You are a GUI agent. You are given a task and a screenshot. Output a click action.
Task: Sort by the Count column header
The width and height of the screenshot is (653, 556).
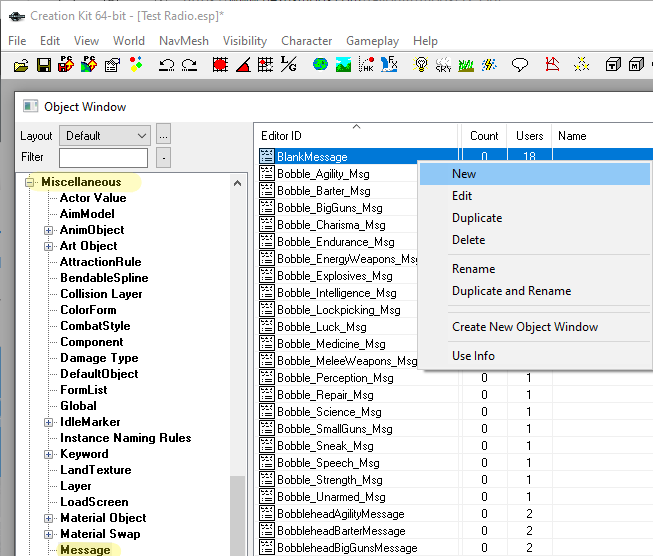point(484,136)
